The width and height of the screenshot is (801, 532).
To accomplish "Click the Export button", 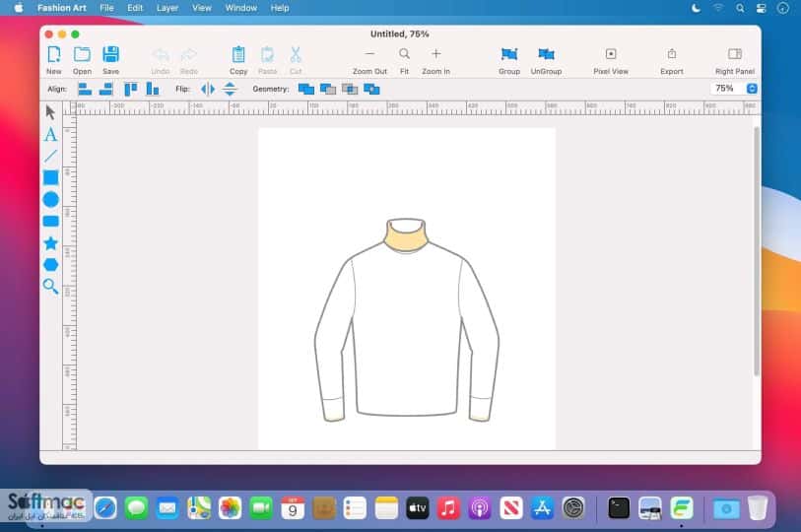I will pyautogui.click(x=671, y=60).
